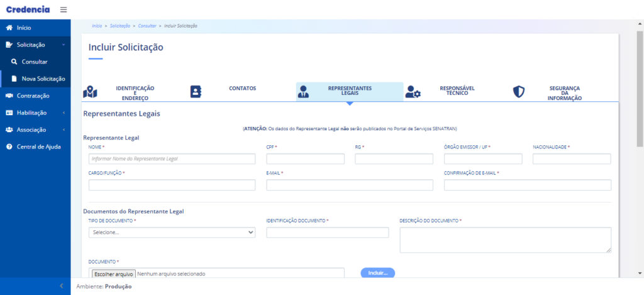Click the Central de Ajuda question icon
The width and height of the screenshot is (644, 295).
(9, 147)
